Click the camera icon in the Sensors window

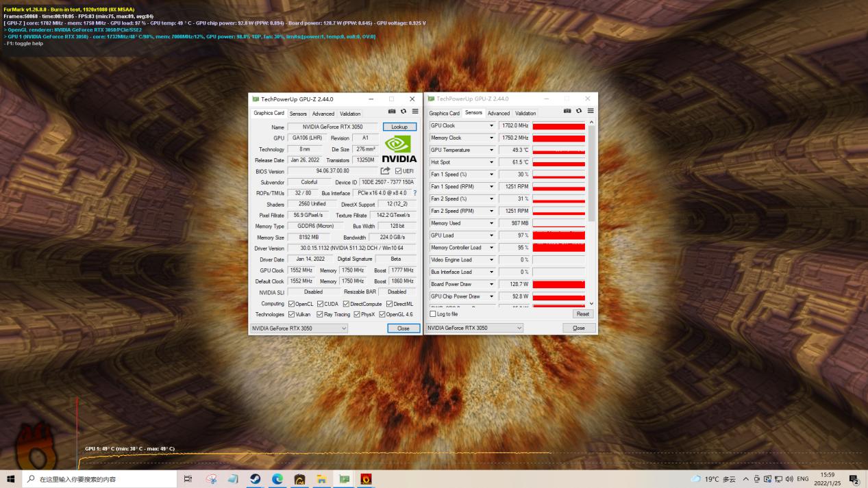[x=567, y=111]
